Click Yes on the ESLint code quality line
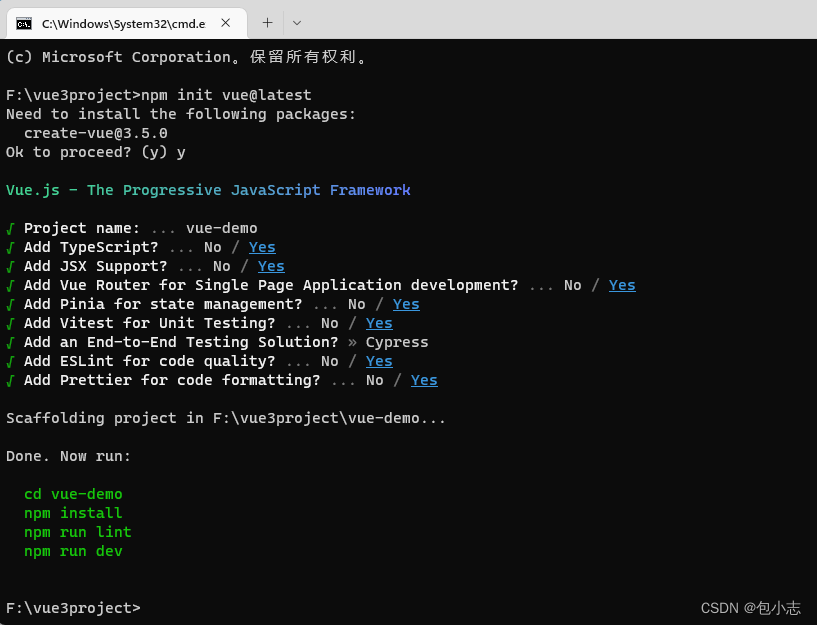 tap(379, 361)
